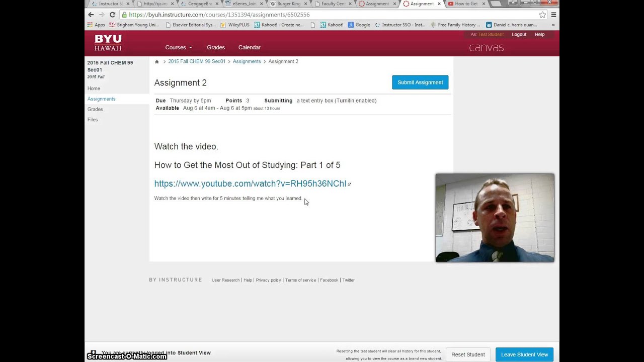Go to Home in the course sidebar
Viewport: 644px width, 362px height.
click(94, 88)
